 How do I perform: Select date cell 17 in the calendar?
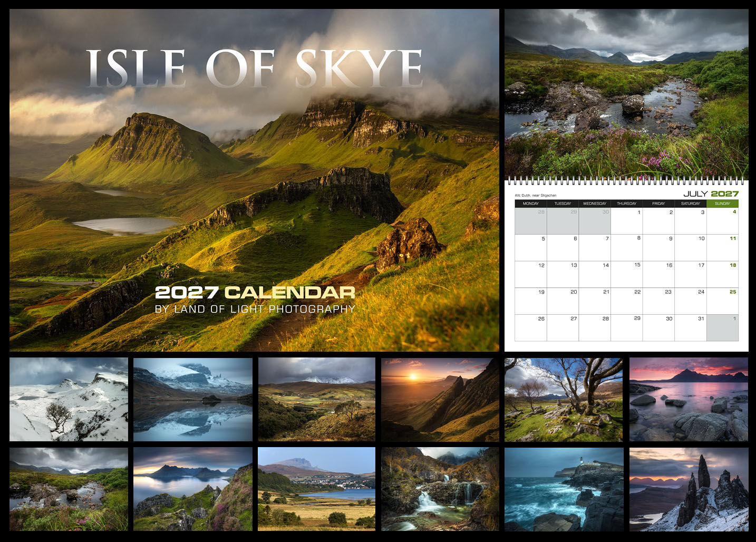click(x=691, y=275)
